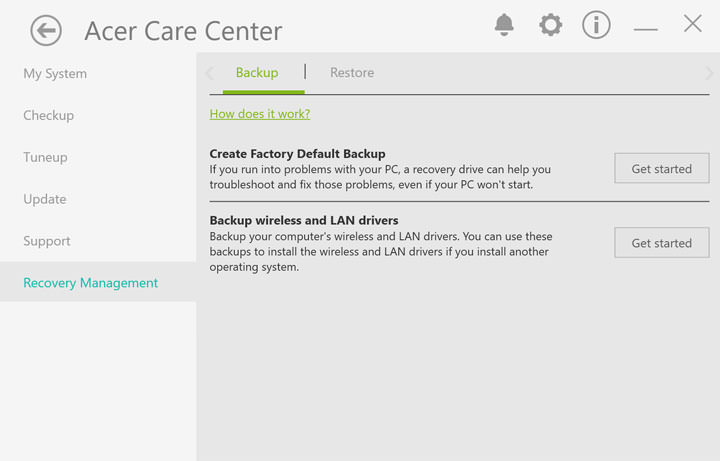Open My System in sidebar
The width and height of the screenshot is (720, 461).
[55, 74]
